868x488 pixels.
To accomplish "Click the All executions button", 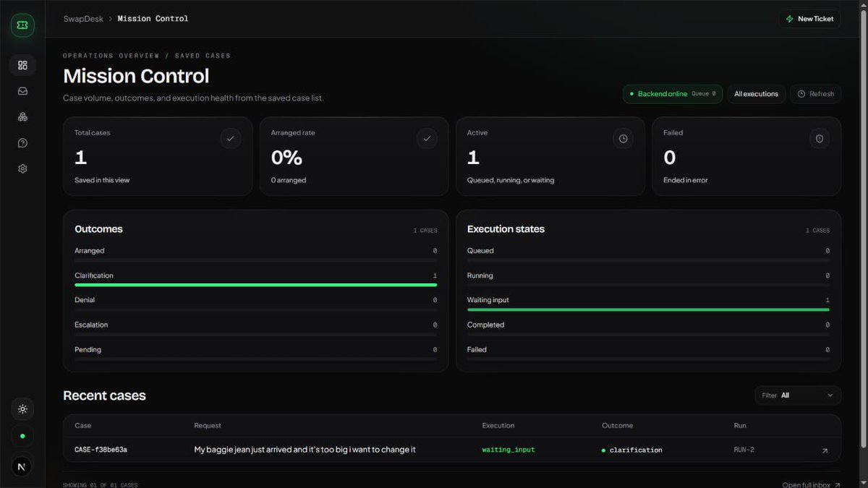I will coord(756,94).
